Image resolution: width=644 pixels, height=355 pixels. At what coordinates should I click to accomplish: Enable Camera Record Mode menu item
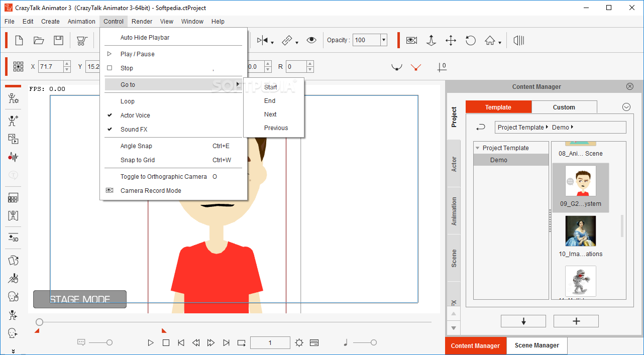point(173,191)
